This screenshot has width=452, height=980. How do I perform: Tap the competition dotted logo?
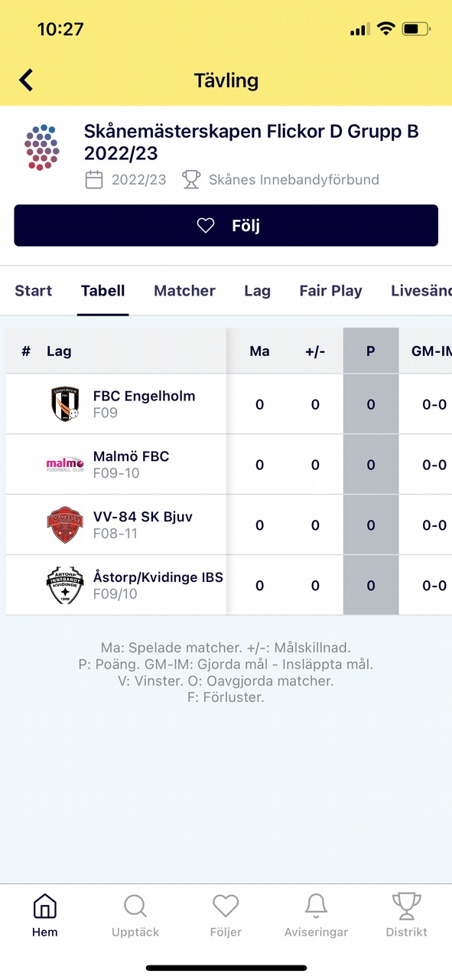click(42, 147)
